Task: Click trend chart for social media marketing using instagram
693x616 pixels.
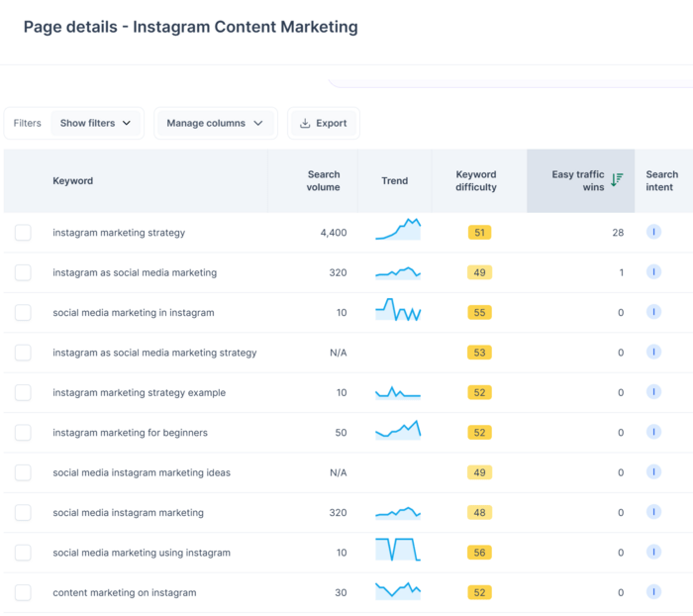Action: tap(398, 551)
